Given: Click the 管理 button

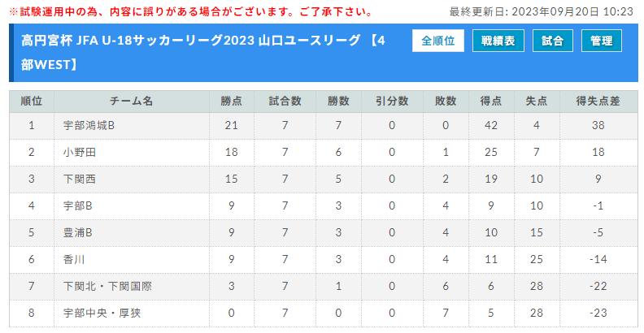Looking at the screenshot, I should pyautogui.click(x=601, y=41).
